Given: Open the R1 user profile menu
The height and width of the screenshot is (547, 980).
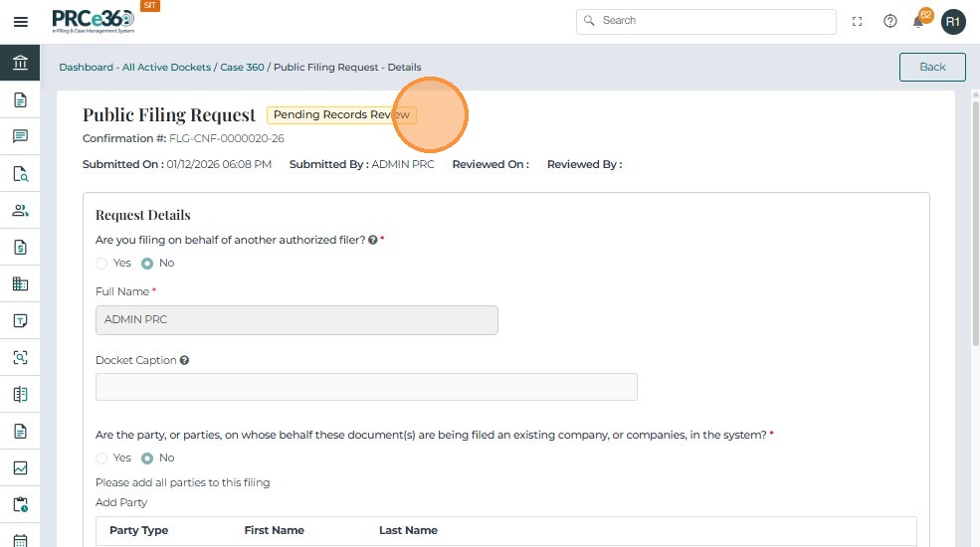Looking at the screenshot, I should point(953,21).
